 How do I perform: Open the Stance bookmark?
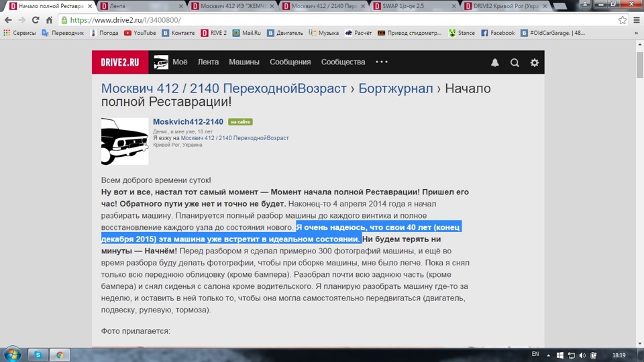point(462,33)
